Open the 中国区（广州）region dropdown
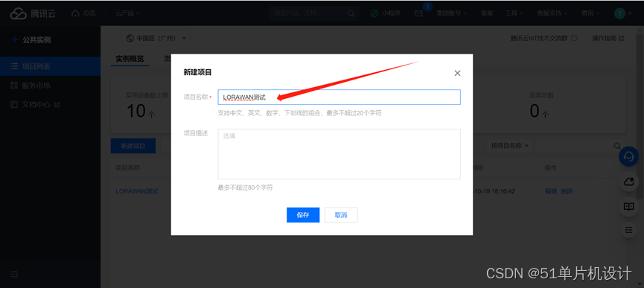This screenshot has height=288, width=644. (156, 38)
